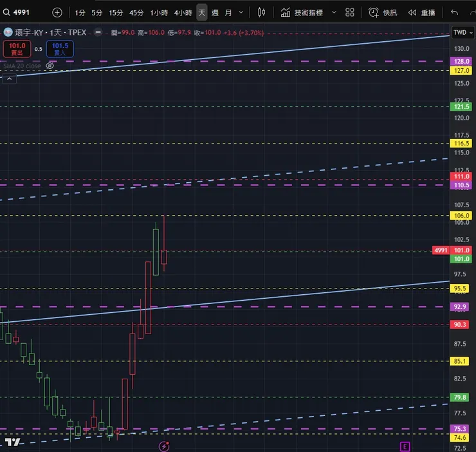Viewport: 476px width, 452px height.
Task: Open 技術指標 indicators menu
Action: click(x=302, y=12)
